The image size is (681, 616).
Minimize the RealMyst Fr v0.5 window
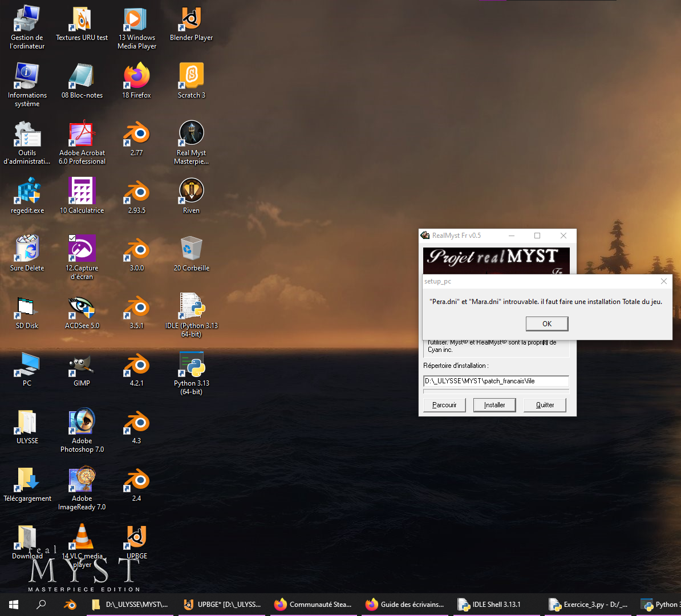(512, 236)
